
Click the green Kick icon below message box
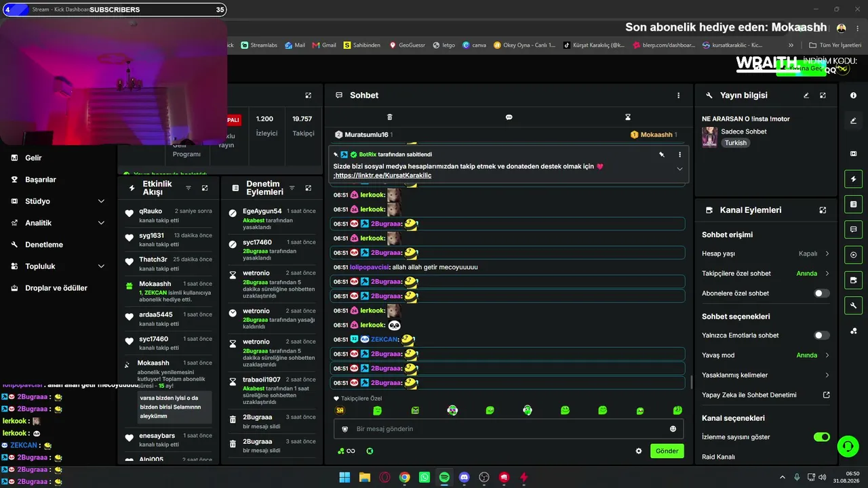tap(370, 451)
